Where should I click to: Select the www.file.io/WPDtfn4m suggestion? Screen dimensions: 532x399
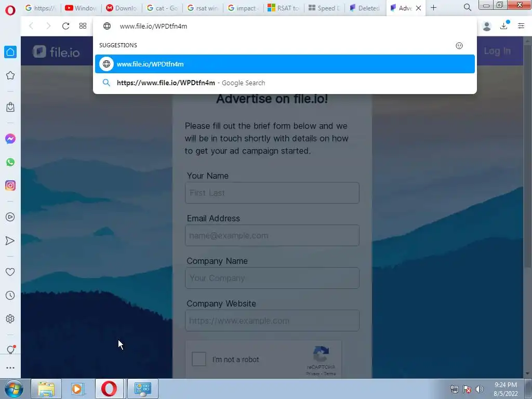coord(285,64)
